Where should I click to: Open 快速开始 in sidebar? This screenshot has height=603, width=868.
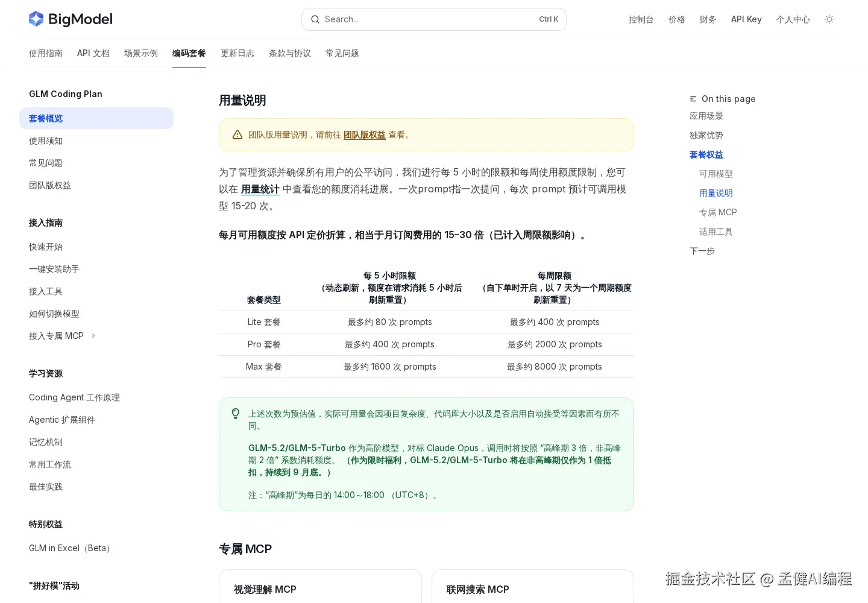tap(96, 247)
